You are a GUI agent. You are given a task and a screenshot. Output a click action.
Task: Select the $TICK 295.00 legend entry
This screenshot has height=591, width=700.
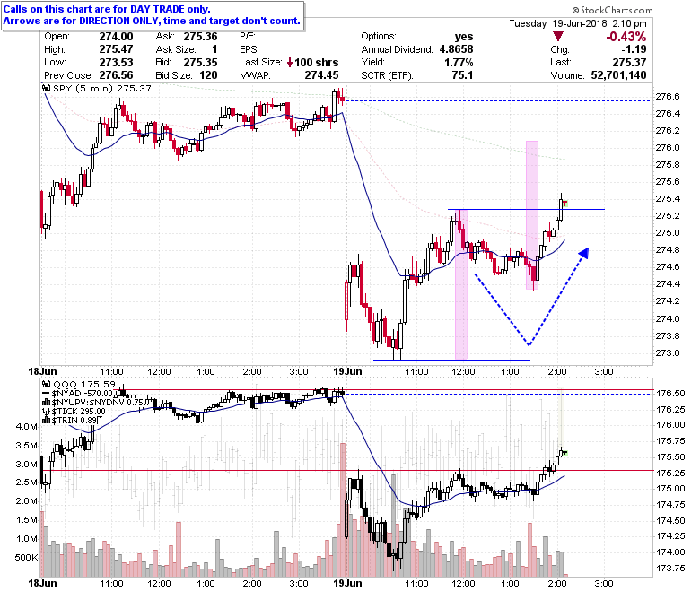point(79,412)
